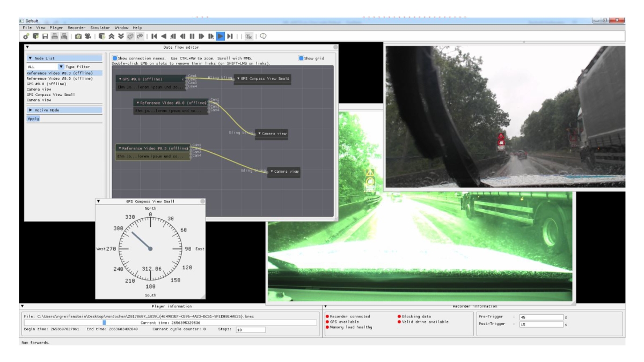
Task: Click the Apply button
Action: click(x=33, y=119)
